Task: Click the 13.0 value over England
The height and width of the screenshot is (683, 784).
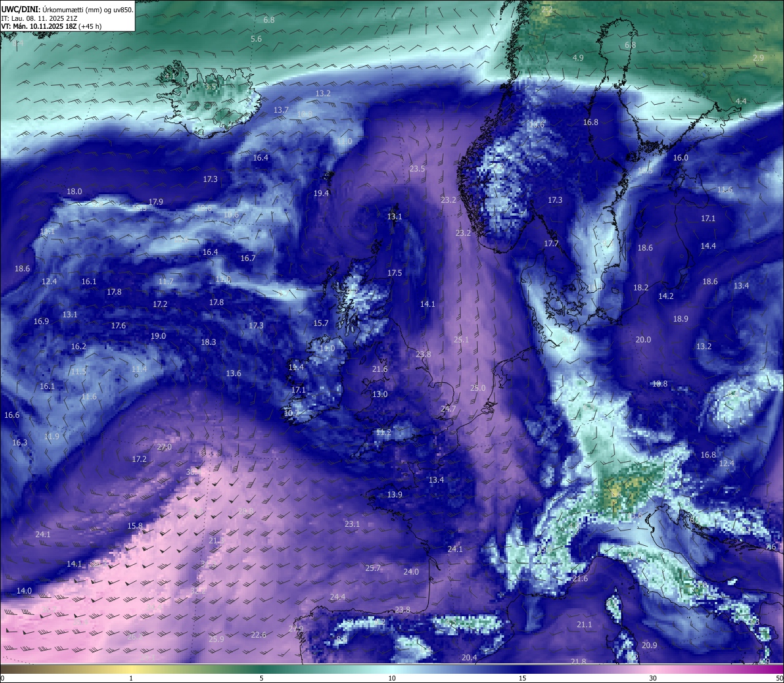Action: [x=380, y=394]
